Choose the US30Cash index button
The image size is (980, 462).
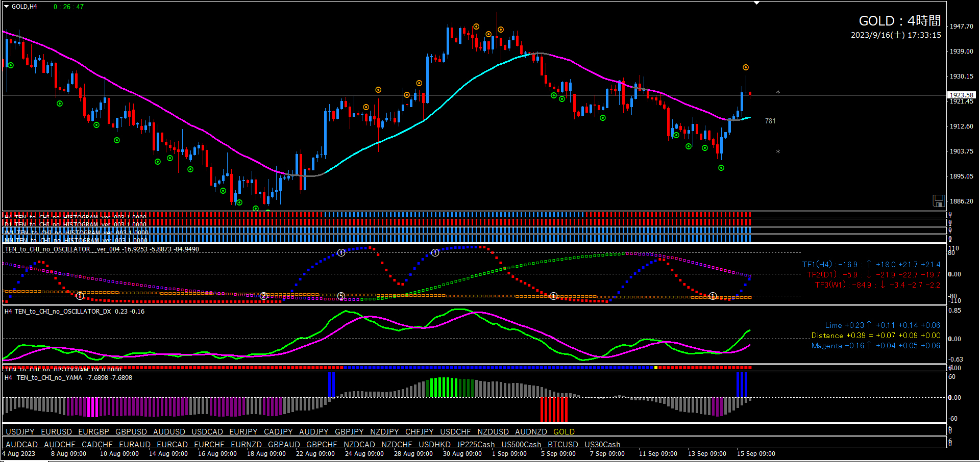pyautogui.click(x=602, y=445)
